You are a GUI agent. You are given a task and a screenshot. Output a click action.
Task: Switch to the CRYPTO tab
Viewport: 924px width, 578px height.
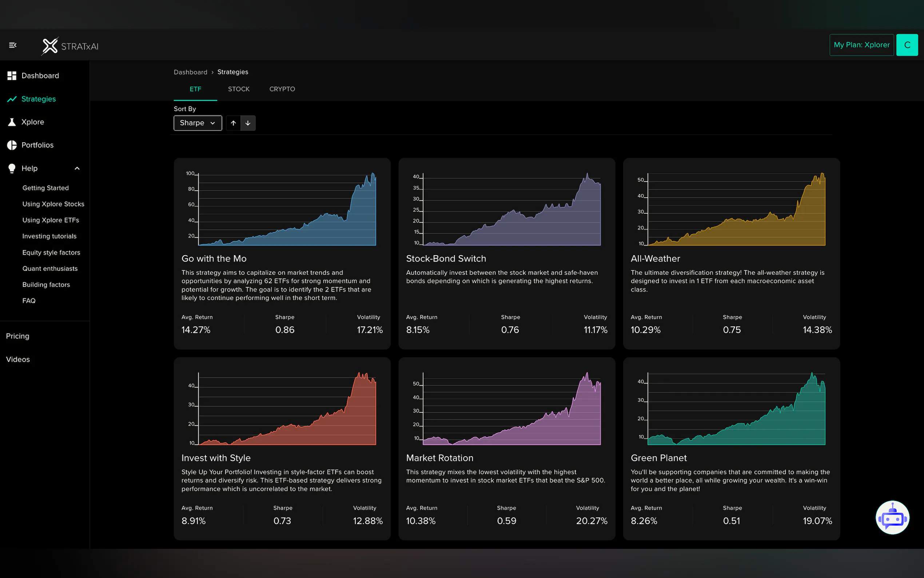pyautogui.click(x=282, y=89)
